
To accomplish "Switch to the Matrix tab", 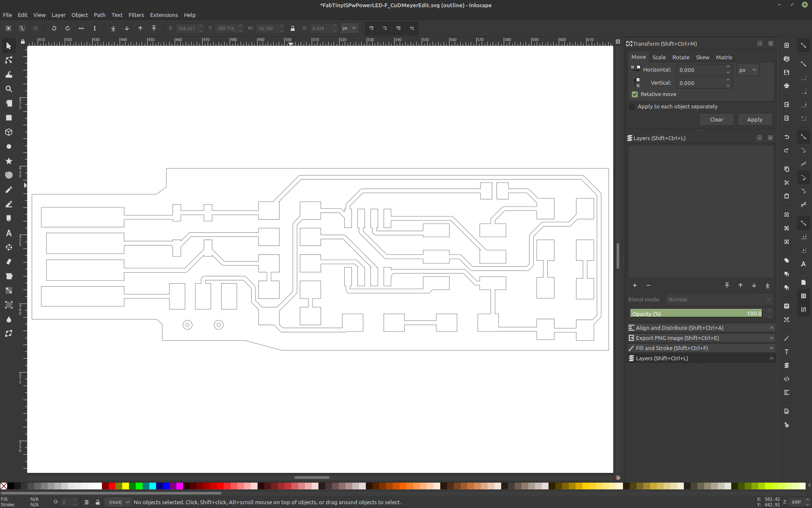I will pos(724,57).
